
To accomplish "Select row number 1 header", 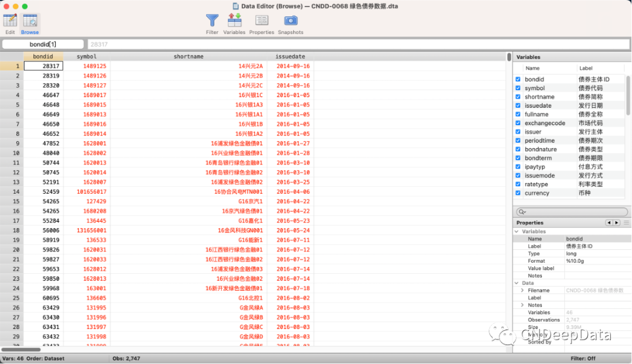I will 12,66.
